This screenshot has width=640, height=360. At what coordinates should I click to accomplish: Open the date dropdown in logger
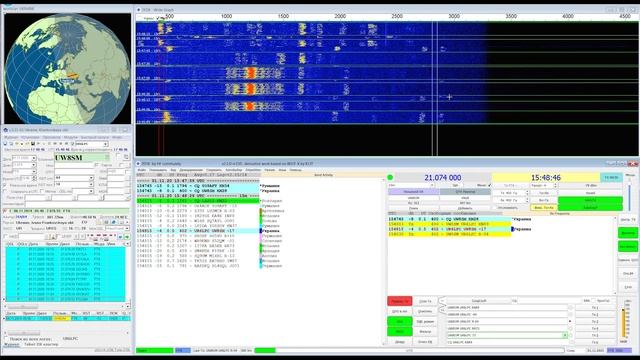(33, 158)
